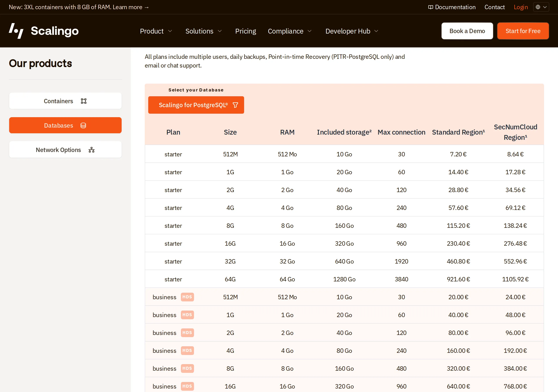This screenshot has height=392, width=558.
Task: Expand the Product menu chevron
Action: click(170, 31)
